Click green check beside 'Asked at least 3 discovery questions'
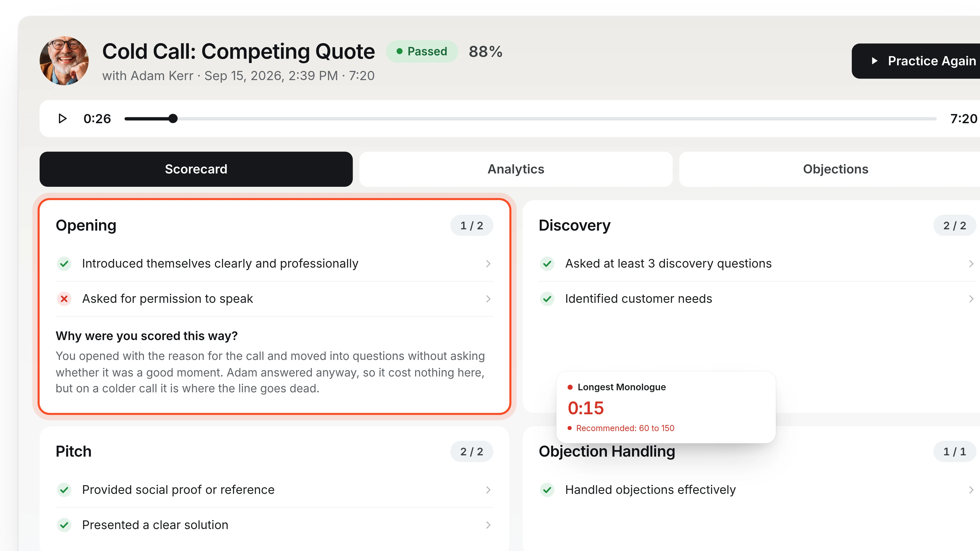980x551 pixels. click(547, 264)
